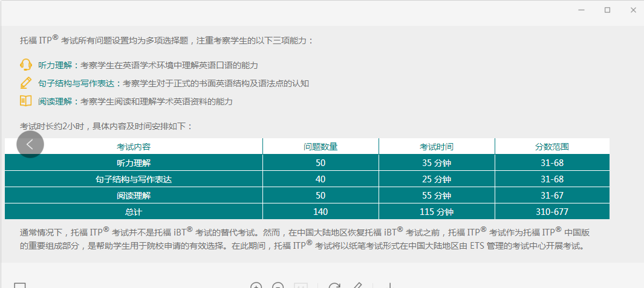Screen dimensions: 644x288
Task: Click the 310-677 total score range cell
Action: 551,212
